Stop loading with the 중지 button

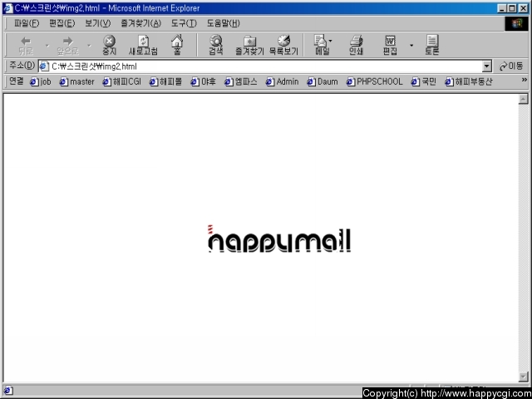click(109, 45)
